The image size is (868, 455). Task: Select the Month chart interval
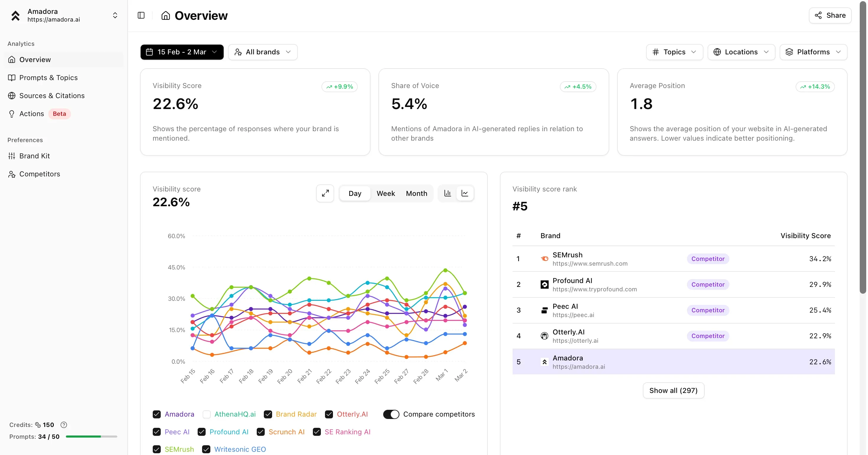pyautogui.click(x=417, y=194)
